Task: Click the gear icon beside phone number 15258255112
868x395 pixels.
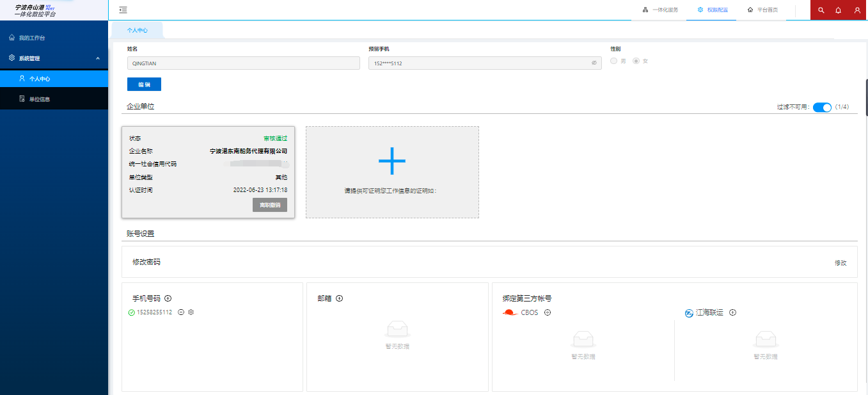Action: [x=191, y=312]
